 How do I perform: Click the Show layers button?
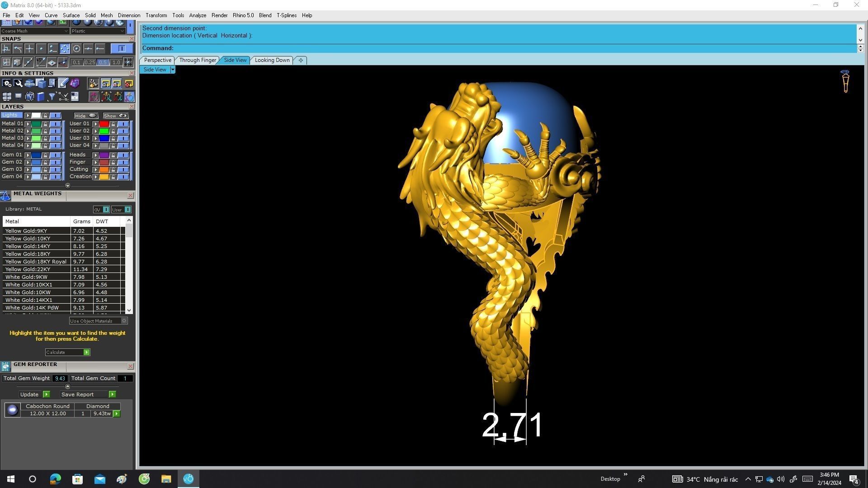pyautogui.click(x=116, y=116)
